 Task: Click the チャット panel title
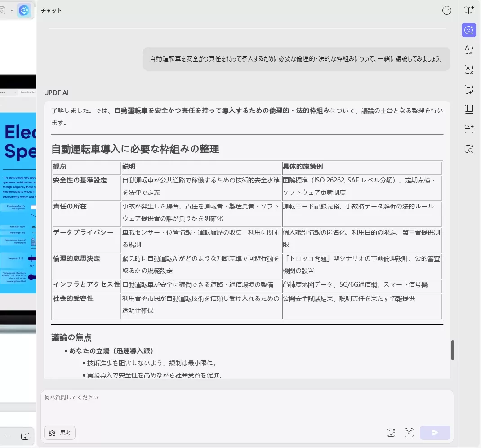[x=51, y=10]
